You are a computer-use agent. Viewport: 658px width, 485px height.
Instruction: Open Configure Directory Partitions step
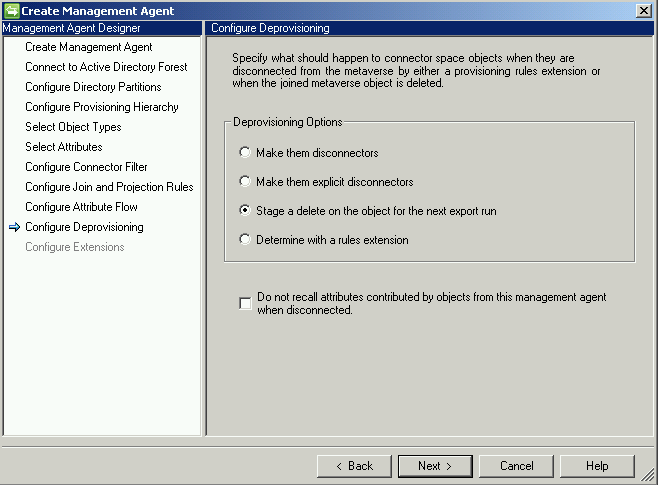(93, 87)
